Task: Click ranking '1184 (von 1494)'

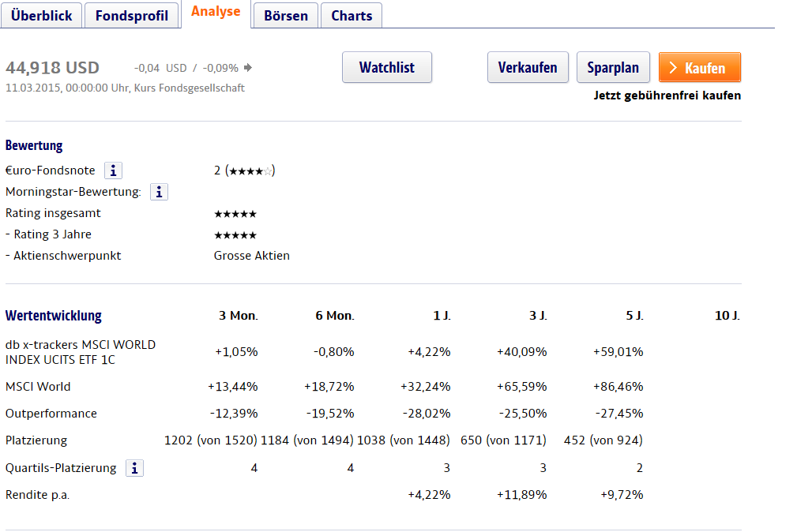Action: click(x=307, y=440)
